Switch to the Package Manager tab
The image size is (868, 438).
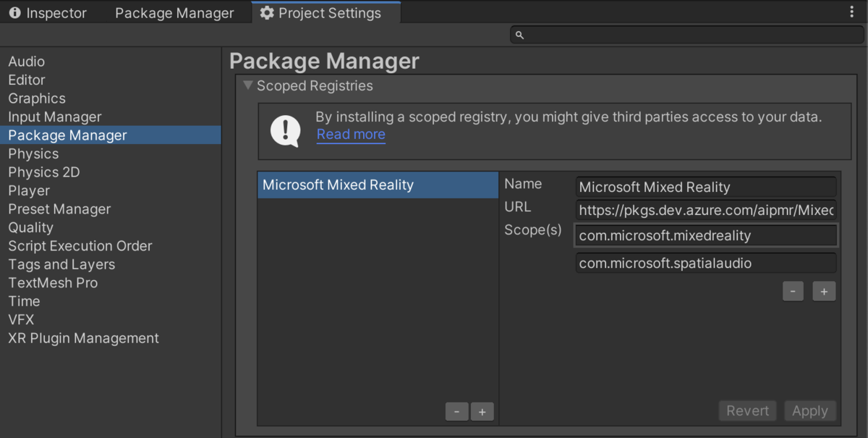pos(174,13)
